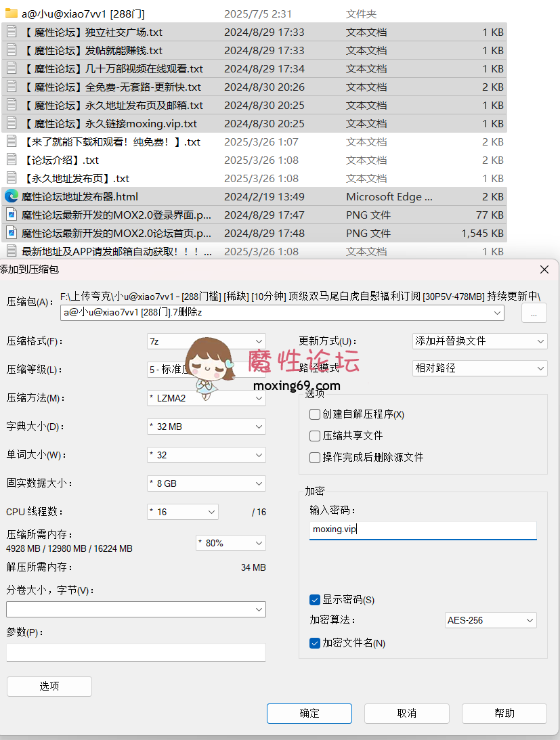Enable 压缩共享文件 checkbox
This screenshot has width=560, height=740.
click(314, 435)
